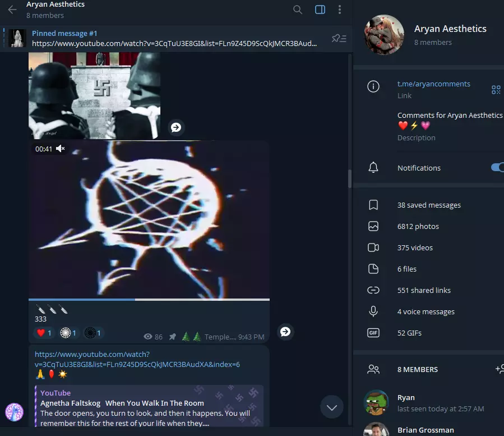Click the photos image icon

pyautogui.click(x=373, y=226)
